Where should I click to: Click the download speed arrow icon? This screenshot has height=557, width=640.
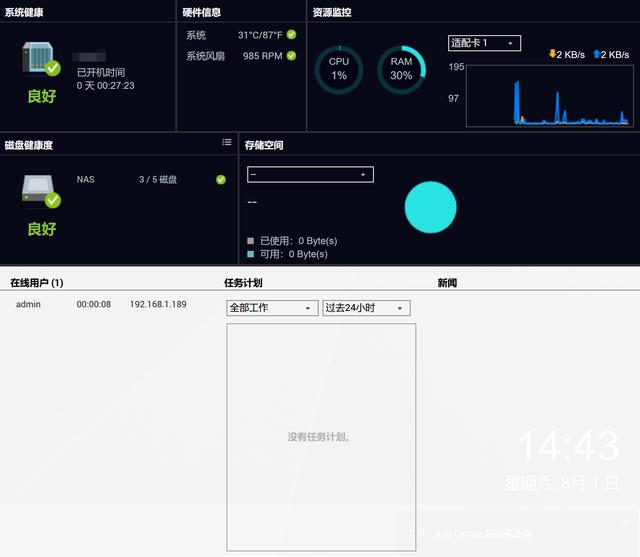point(552,54)
